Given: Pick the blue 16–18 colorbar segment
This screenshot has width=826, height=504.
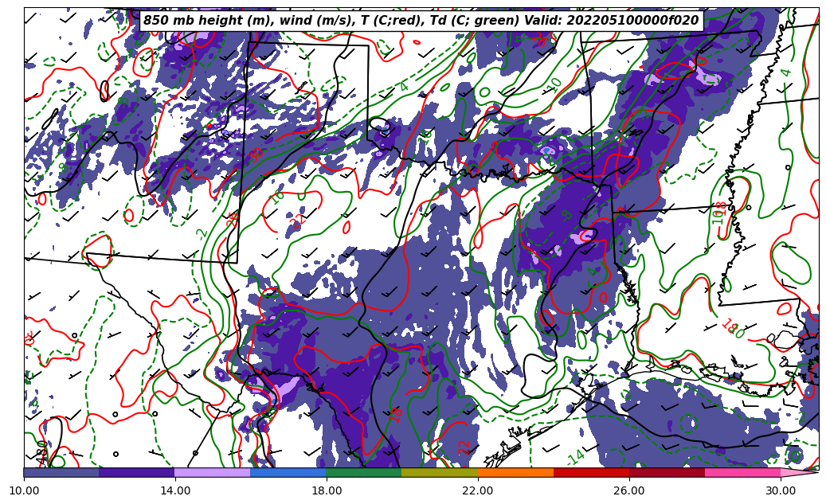Looking at the screenshot, I should (x=288, y=472).
